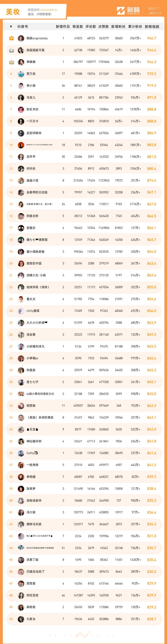This screenshot has height=644, width=167.
Task: Sort by 转发数 column header
Action: click(78, 26)
